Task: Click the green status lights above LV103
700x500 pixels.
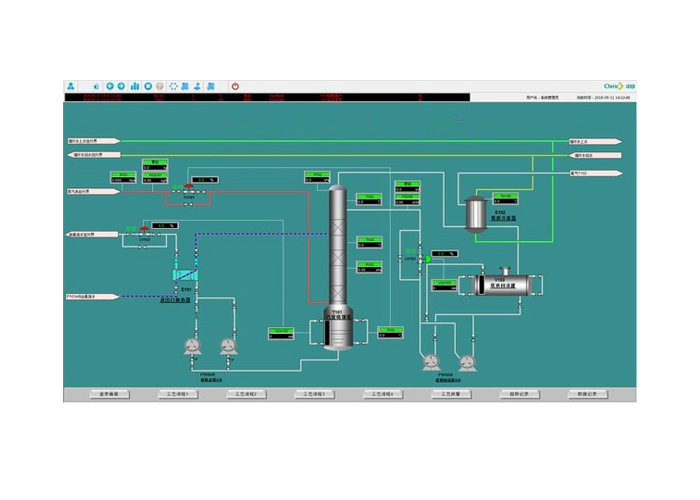Action: [x=410, y=251]
